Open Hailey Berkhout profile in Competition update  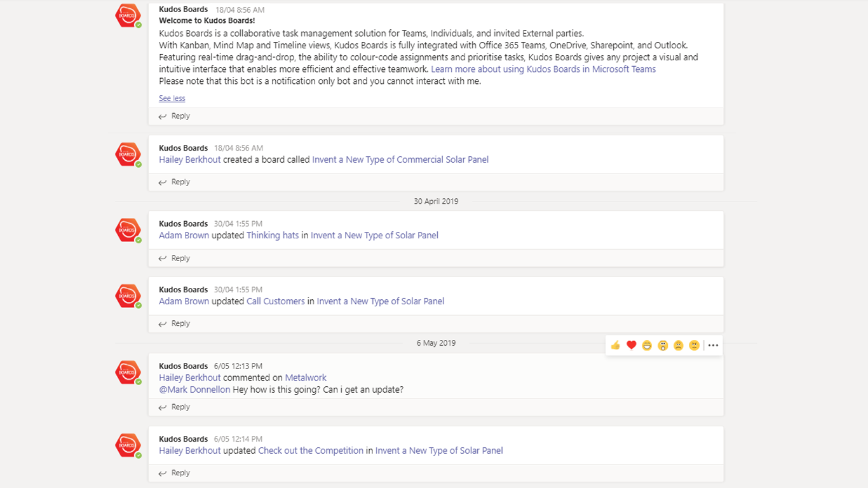tap(190, 451)
